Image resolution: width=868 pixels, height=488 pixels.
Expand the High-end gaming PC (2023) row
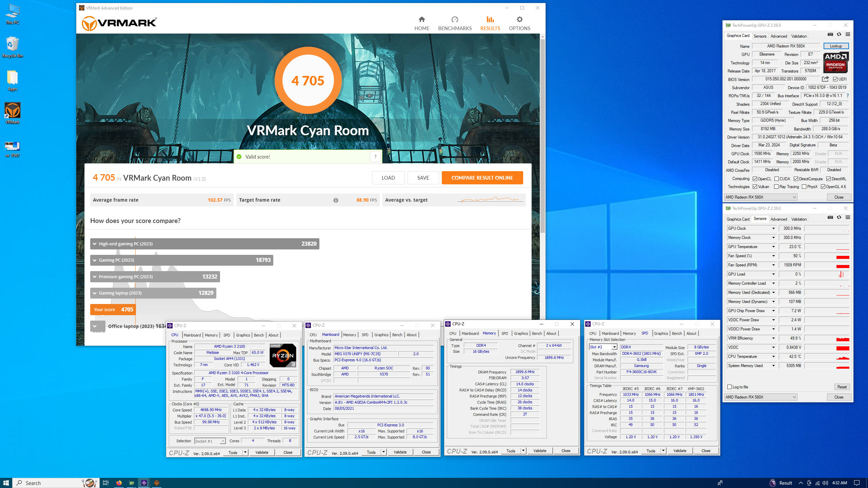[95, 244]
